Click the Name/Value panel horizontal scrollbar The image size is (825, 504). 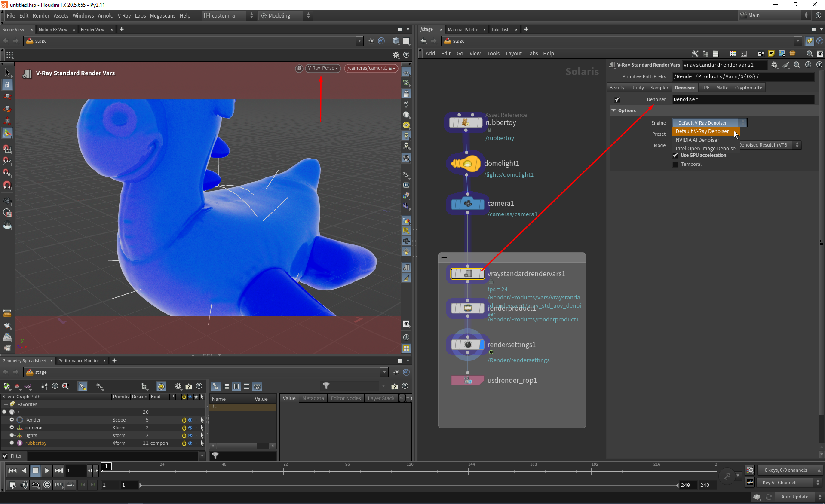coord(243,446)
